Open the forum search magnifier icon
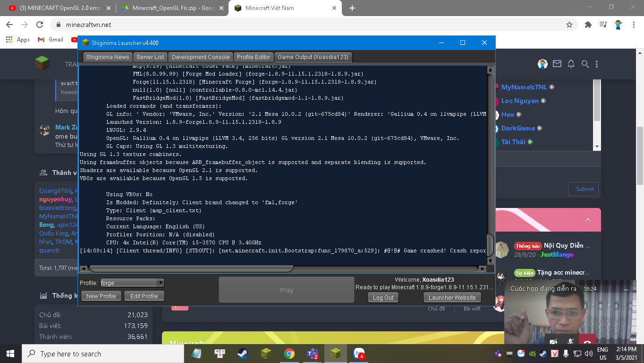 tap(585, 64)
